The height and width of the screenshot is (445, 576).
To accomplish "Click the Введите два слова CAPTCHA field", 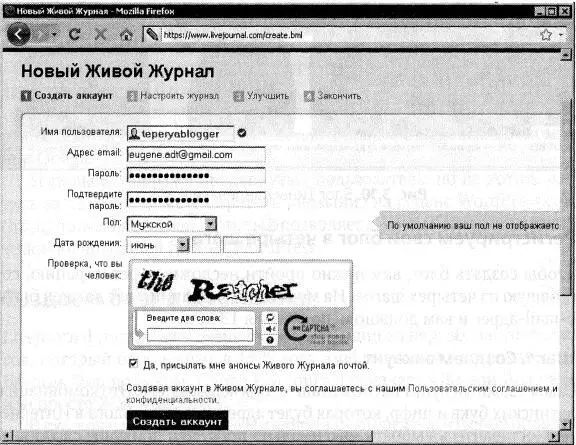I will (200, 335).
